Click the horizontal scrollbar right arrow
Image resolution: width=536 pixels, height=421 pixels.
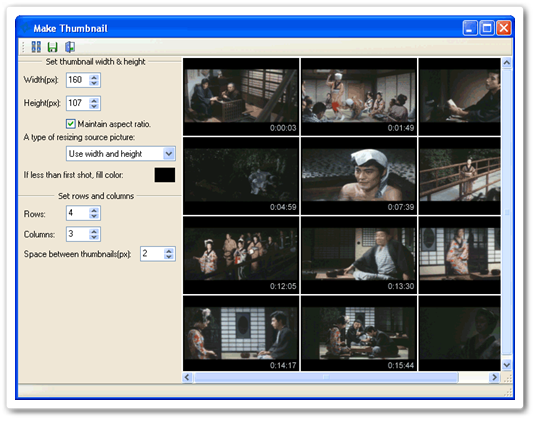(494, 377)
